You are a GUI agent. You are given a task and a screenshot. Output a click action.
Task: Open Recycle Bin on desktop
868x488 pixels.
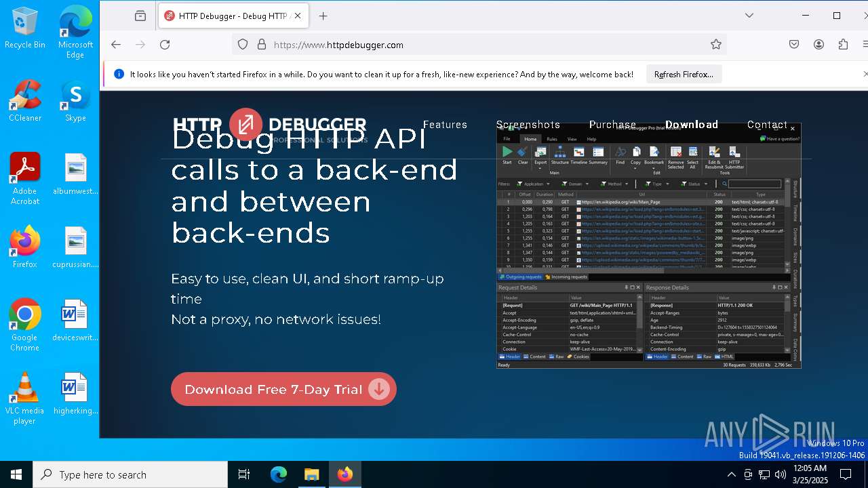click(25, 28)
